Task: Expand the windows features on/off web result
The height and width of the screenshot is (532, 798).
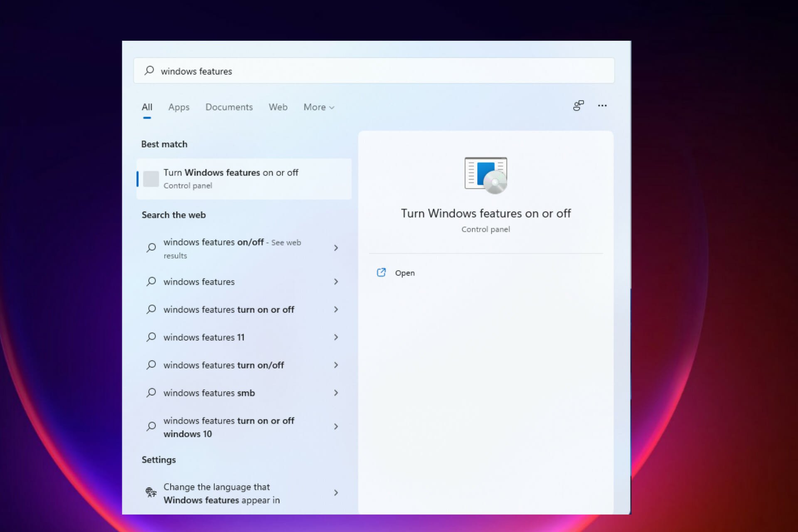Action: (335, 248)
